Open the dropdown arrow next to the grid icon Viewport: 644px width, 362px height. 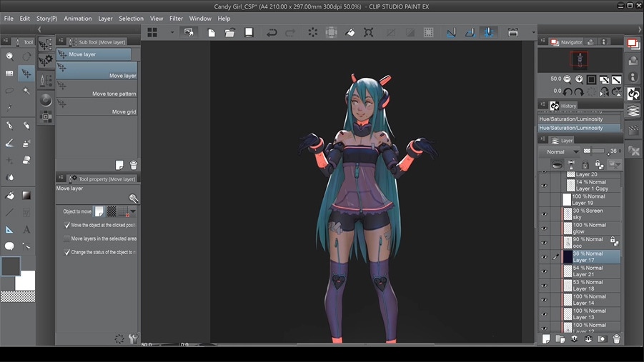point(172,33)
